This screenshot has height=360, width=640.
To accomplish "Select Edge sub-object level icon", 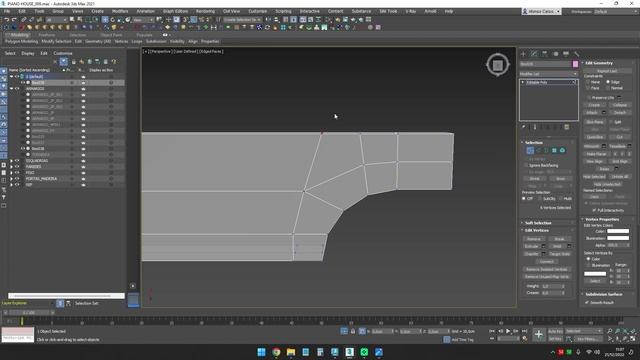I will (x=538, y=151).
